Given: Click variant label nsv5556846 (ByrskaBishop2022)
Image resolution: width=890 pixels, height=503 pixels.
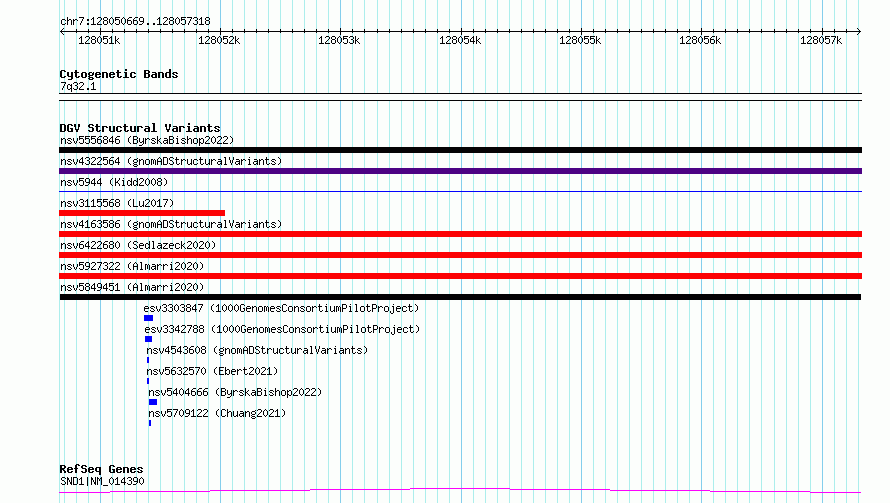Looking at the screenshot, I should coord(147,140).
